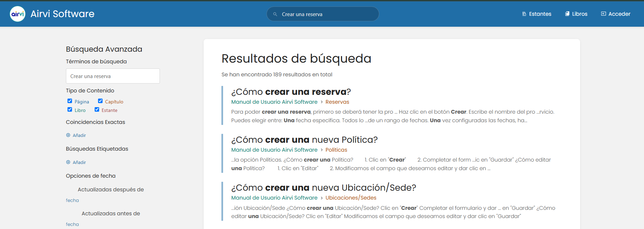Open Libros from the header
644x229 pixels.
pyautogui.click(x=576, y=14)
